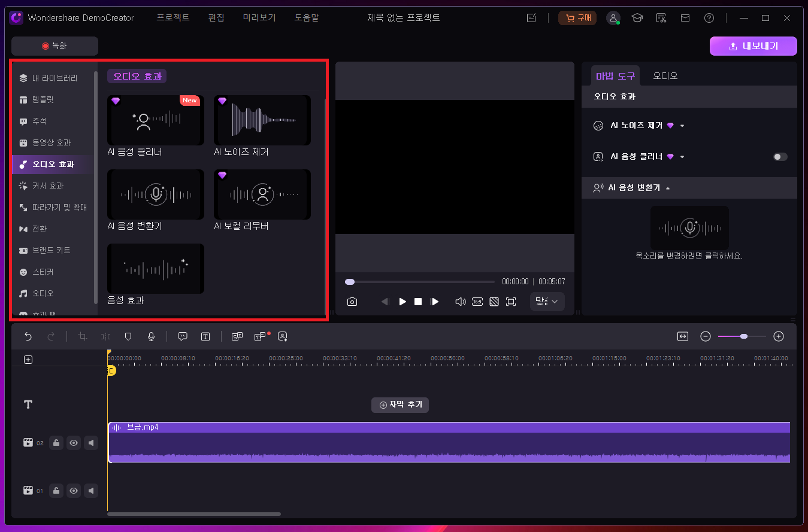
Task: Click the split clip icon
Action: point(105,336)
